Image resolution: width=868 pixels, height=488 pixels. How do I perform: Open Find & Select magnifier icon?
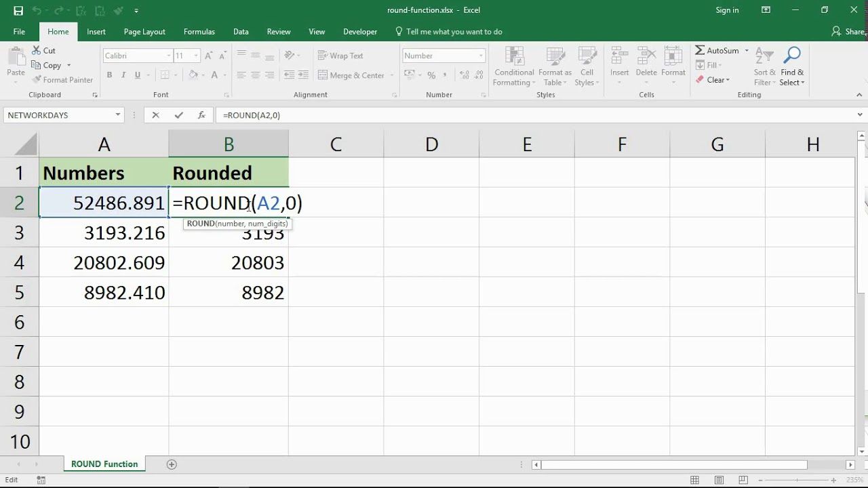point(791,56)
